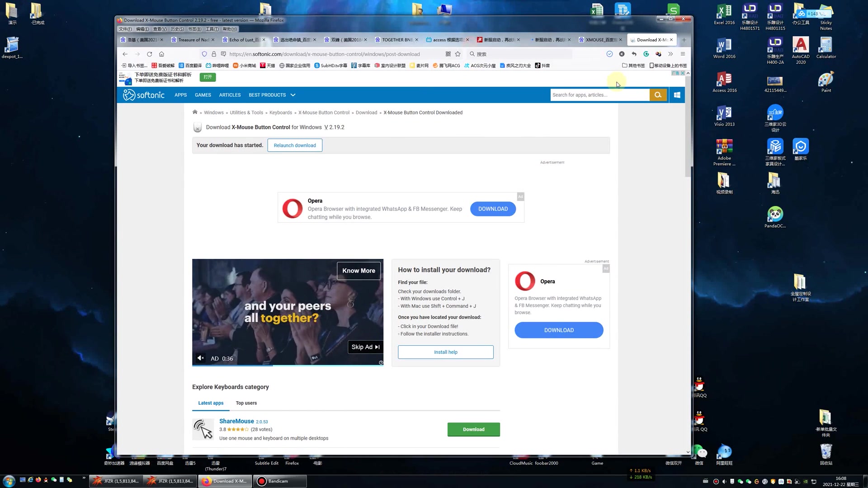This screenshot has height=488, width=868.
Task: Click the QR code icon in address bar
Action: [x=448, y=54]
